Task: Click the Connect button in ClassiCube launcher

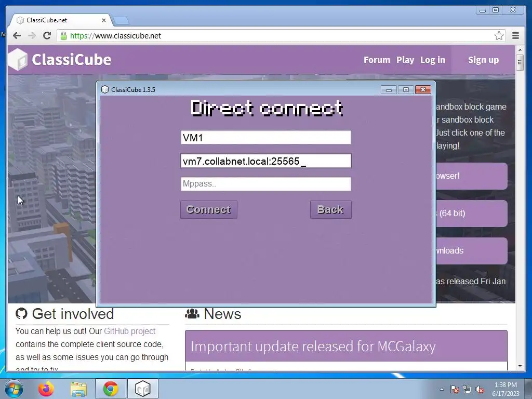Action: tap(209, 209)
